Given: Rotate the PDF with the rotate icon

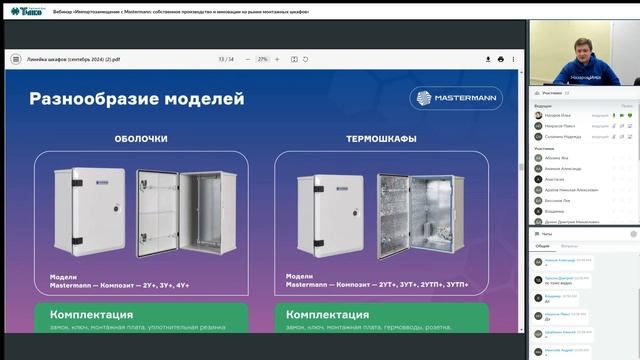Looking at the screenshot, I should tap(305, 59).
